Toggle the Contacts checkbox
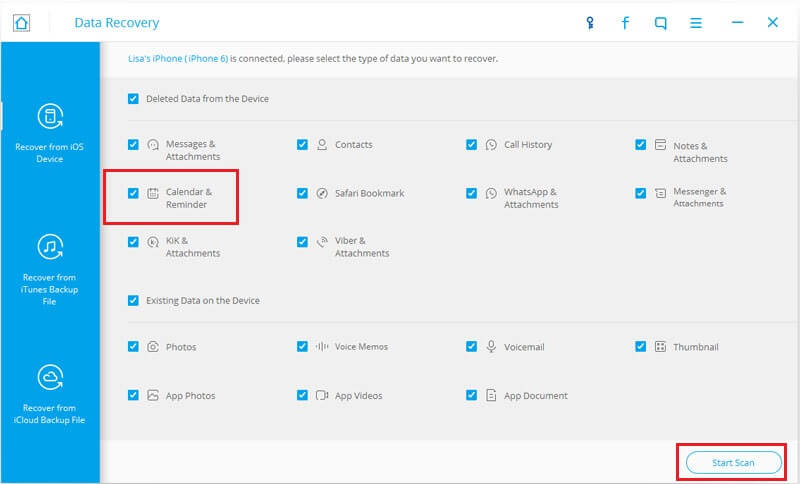The height and width of the screenshot is (484, 800). pos(303,144)
